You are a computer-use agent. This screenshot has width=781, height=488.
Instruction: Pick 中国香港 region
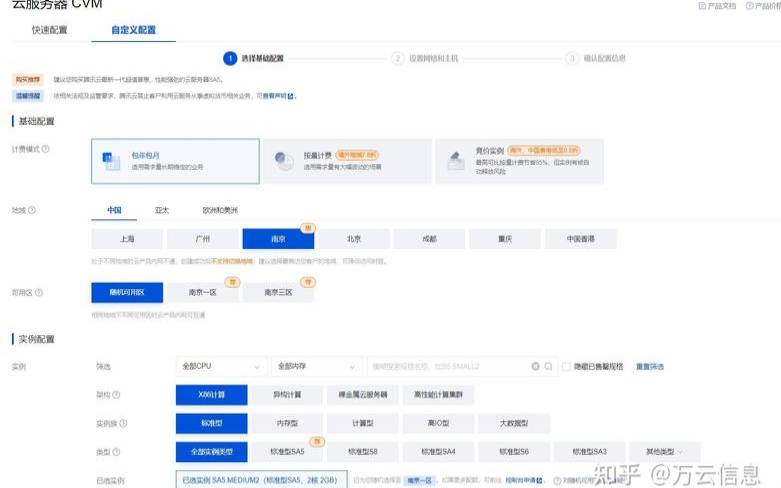pos(581,239)
